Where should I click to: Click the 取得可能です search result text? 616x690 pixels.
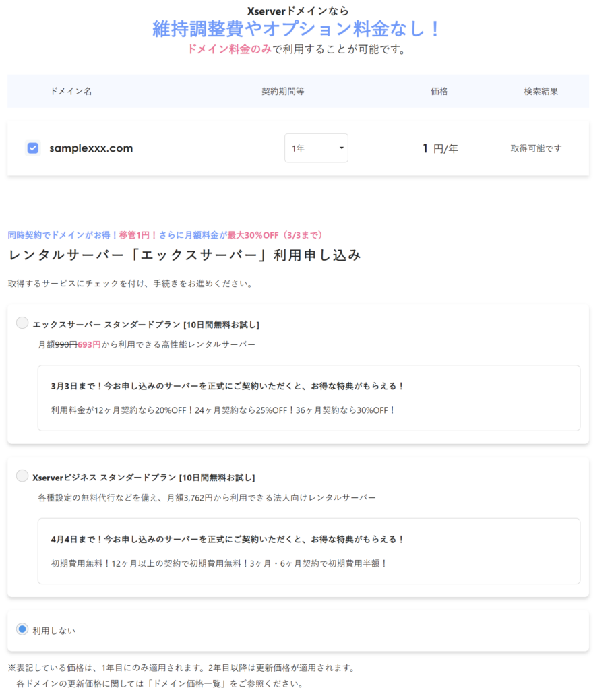[x=536, y=149]
